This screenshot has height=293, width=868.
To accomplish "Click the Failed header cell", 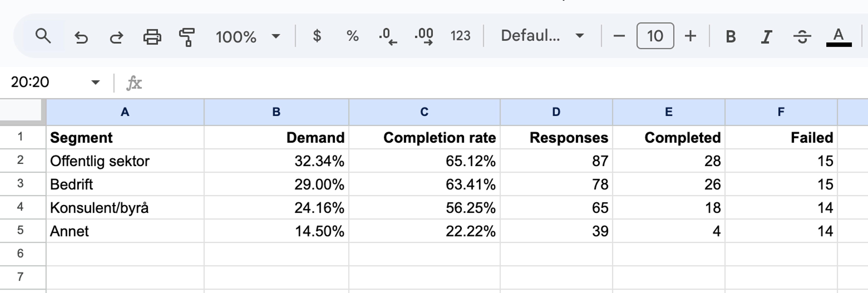I will [781, 138].
